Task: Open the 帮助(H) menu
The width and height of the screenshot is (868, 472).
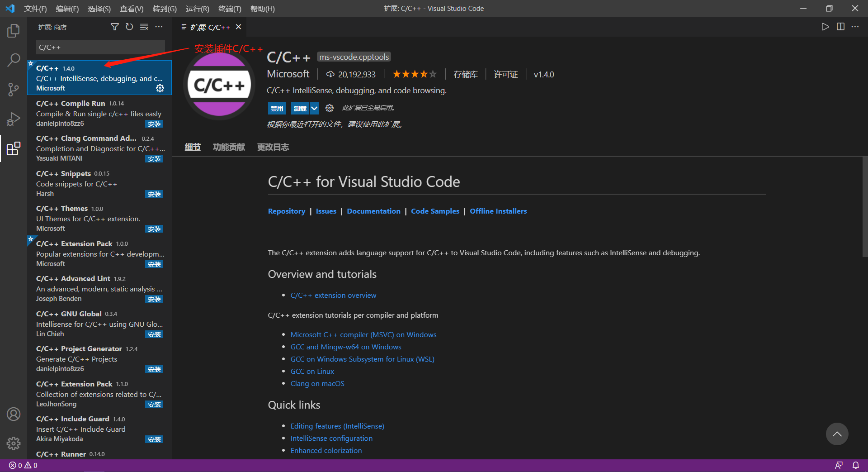Action: click(262, 9)
